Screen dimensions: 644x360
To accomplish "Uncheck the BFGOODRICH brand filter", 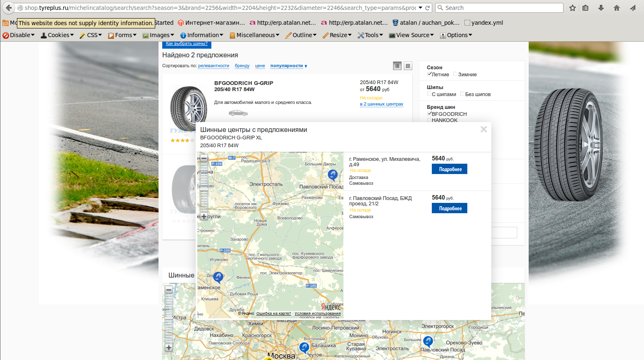I will point(429,114).
